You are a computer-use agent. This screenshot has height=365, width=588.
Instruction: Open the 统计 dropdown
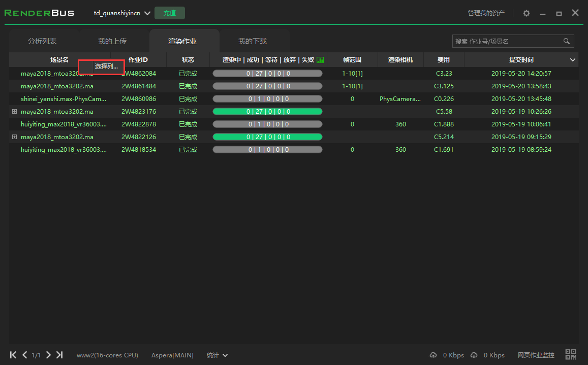point(216,355)
